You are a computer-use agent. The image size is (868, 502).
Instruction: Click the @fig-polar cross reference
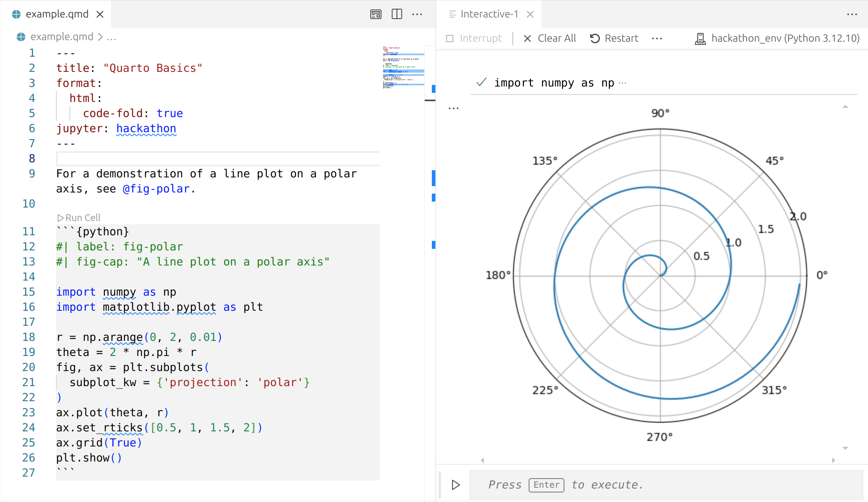click(156, 189)
